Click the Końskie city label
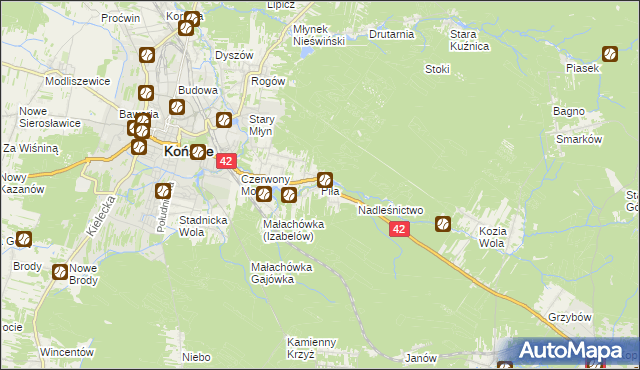The image size is (640, 370). coord(189,152)
